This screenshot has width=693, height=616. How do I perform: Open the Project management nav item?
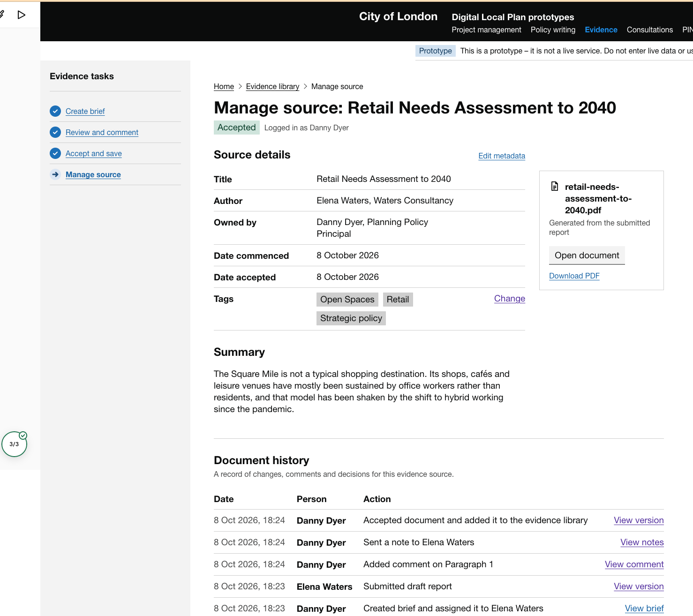(486, 30)
